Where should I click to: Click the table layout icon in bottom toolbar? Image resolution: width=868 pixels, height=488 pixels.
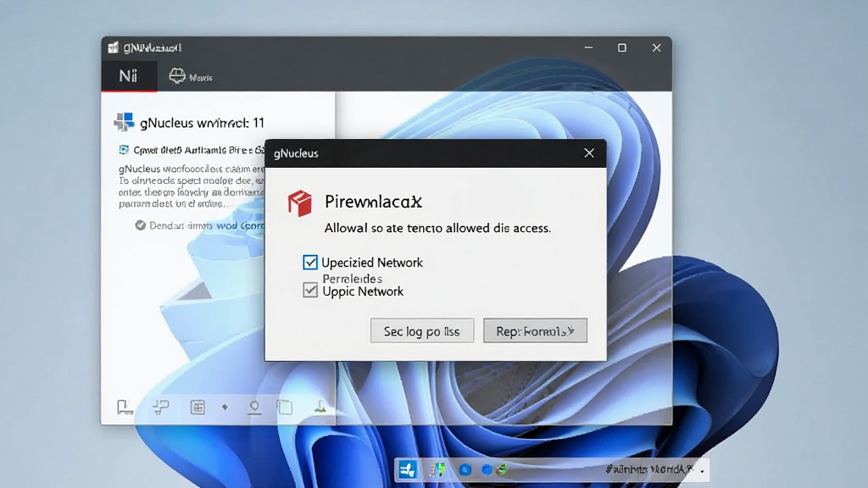click(198, 408)
